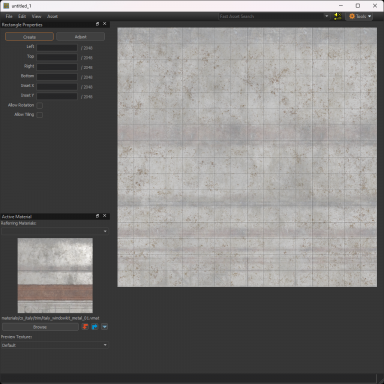Float the Rectangle Properties panel
The image size is (384, 384).
(97, 24)
